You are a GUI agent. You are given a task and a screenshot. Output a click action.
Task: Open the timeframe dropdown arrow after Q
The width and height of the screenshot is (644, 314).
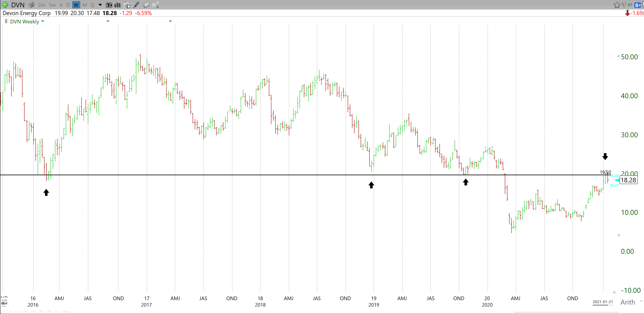pyautogui.click(x=100, y=5)
